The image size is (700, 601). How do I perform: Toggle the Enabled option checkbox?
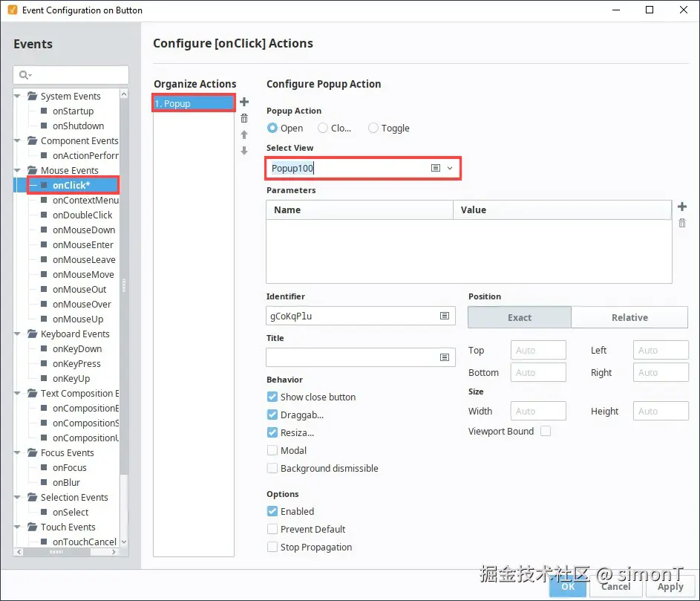click(x=272, y=511)
